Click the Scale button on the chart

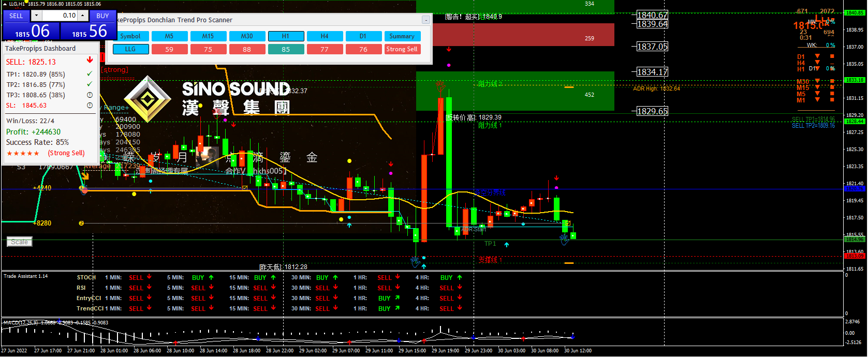coord(20,242)
